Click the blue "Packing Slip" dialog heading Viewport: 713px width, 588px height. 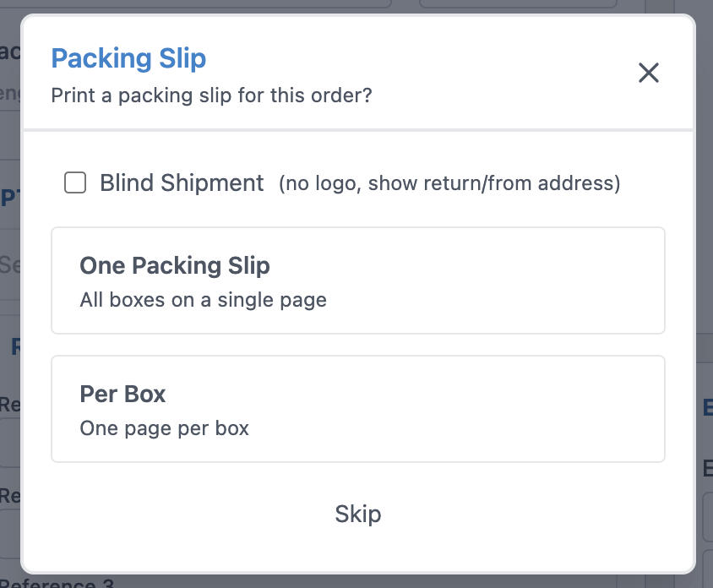pos(128,58)
